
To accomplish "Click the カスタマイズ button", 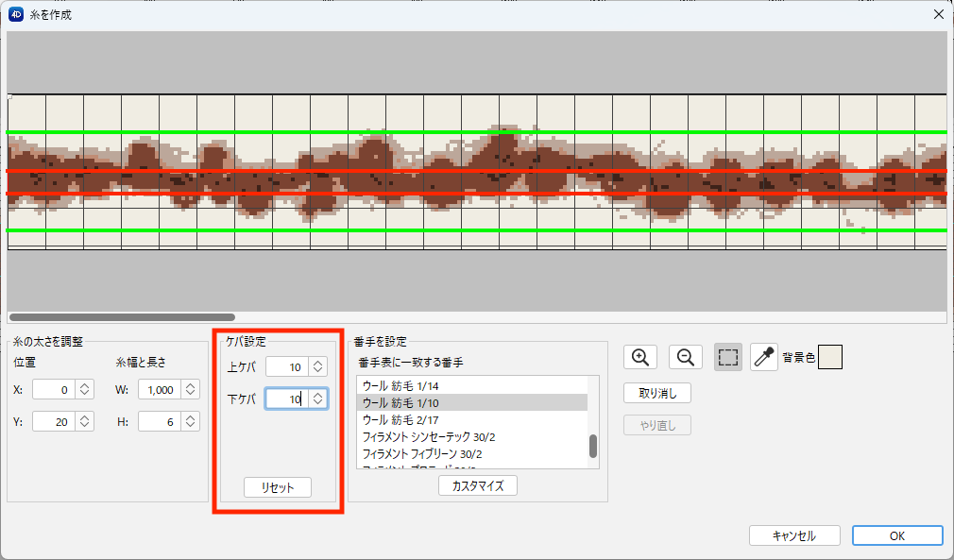I will click(478, 485).
